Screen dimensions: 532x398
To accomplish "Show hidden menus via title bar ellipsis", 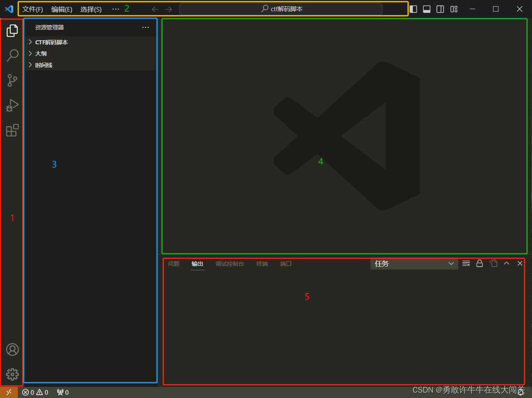I will coord(116,9).
